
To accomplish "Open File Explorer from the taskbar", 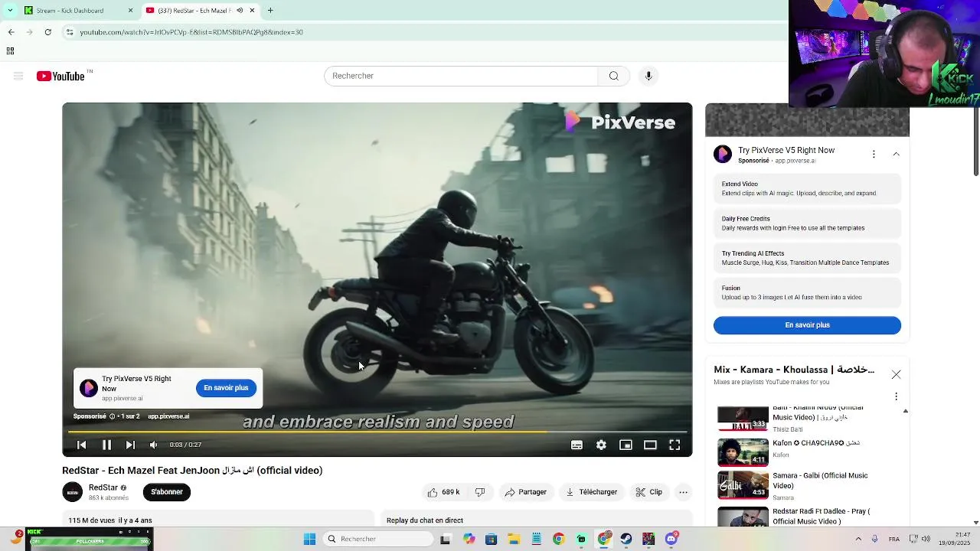I will [514, 539].
